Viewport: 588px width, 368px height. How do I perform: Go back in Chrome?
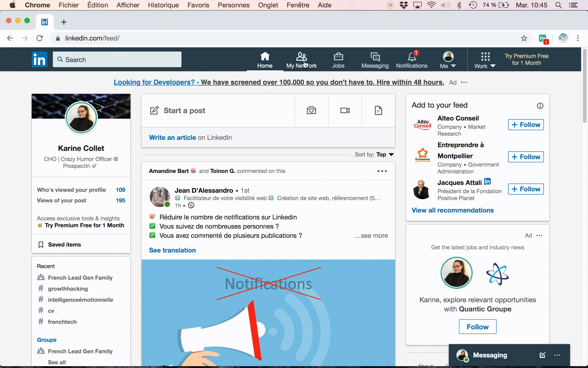click(10, 38)
